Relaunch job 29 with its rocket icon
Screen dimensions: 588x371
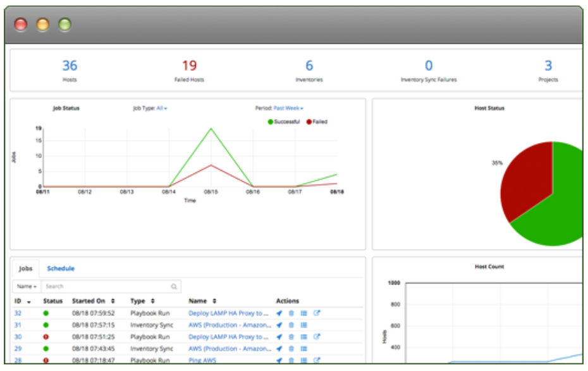(x=279, y=349)
